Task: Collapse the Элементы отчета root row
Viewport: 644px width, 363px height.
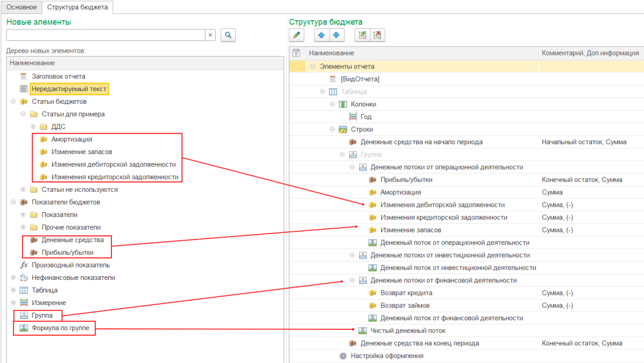Action: click(313, 66)
